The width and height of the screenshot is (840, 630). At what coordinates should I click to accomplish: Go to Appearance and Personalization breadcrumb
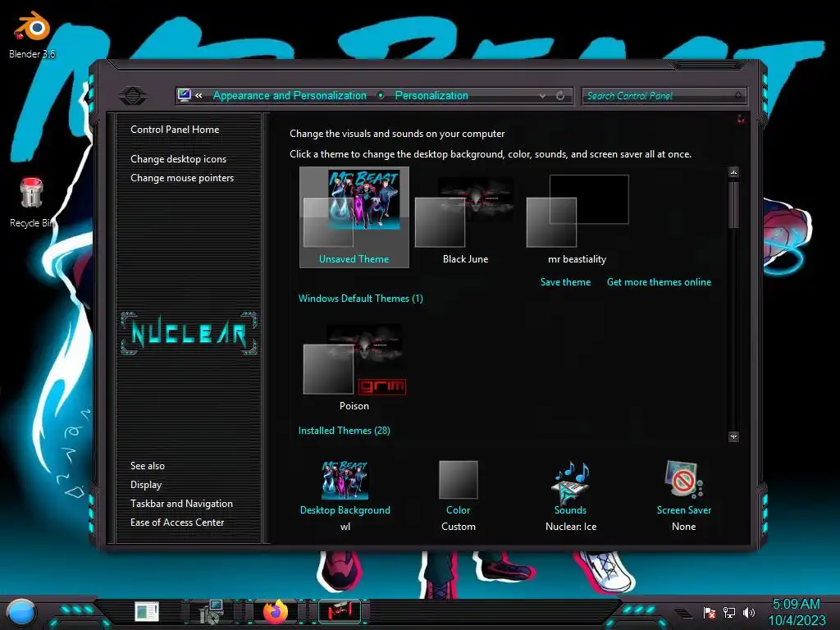click(x=290, y=95)
